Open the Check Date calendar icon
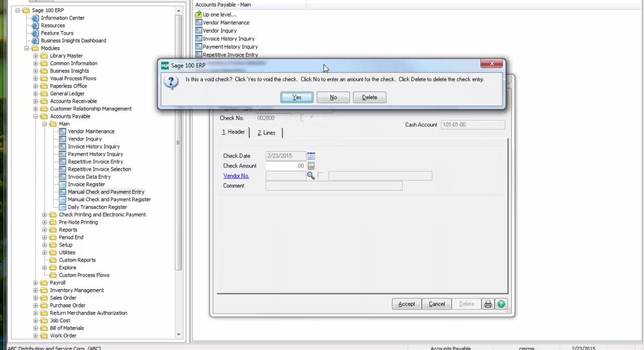The height and width of the screenshot is (350, 644). pos(311,156)
